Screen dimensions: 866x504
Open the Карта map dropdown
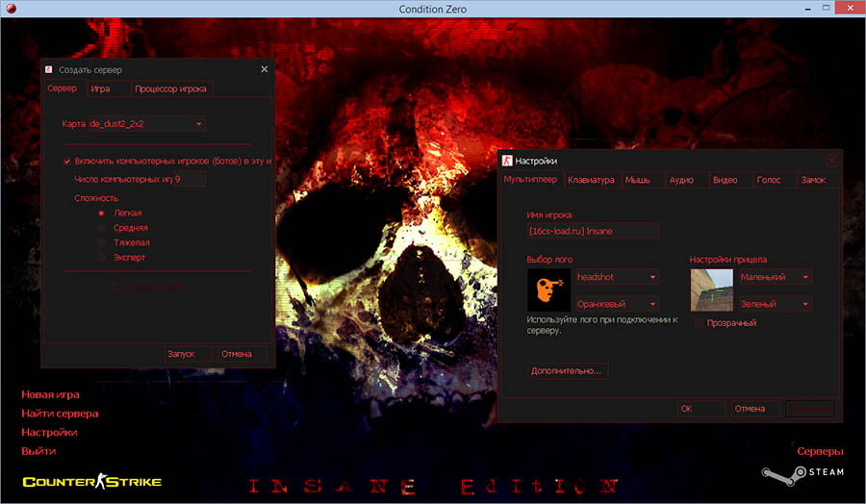[147, 124]
